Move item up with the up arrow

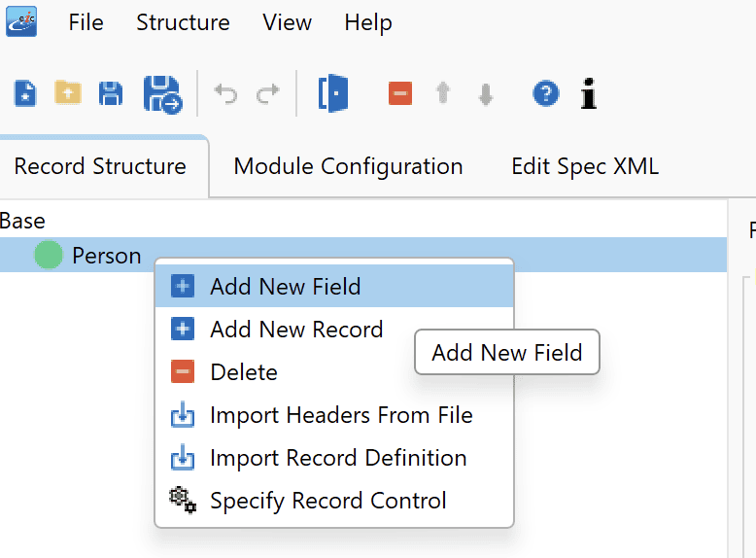pyautogui.click(x=443, y=93)
